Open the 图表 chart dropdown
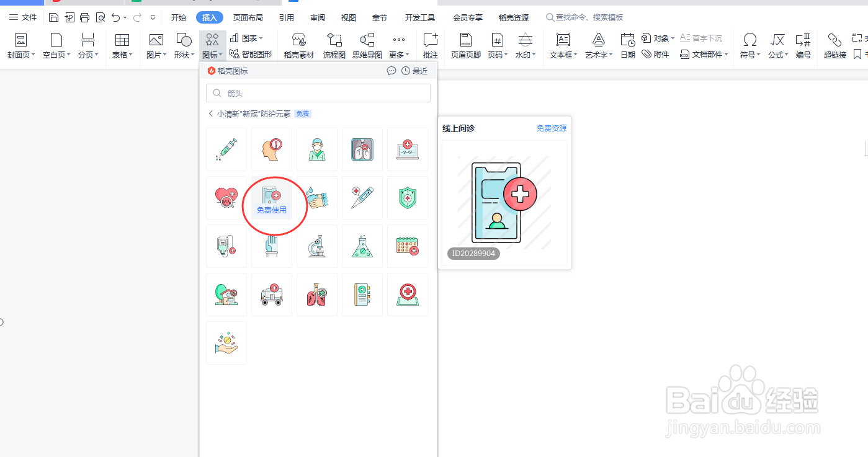 (247, 37)
